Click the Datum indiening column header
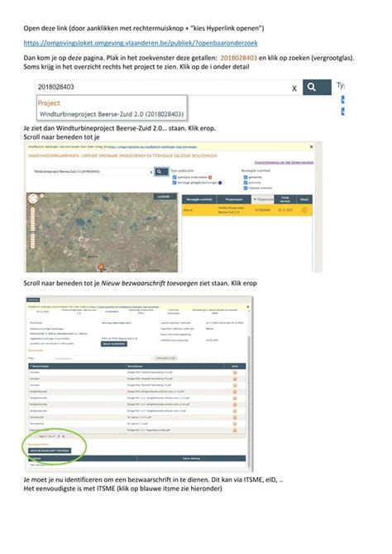392x554 pixels. click(191, 458)
